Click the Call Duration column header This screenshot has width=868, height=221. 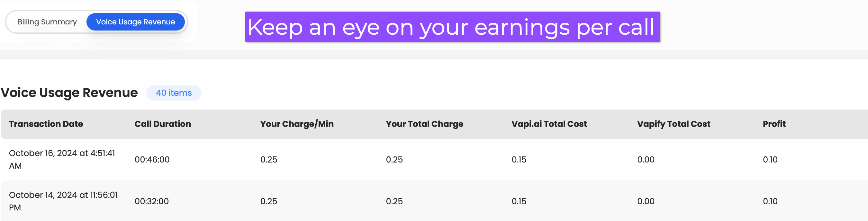click(163, 124)
